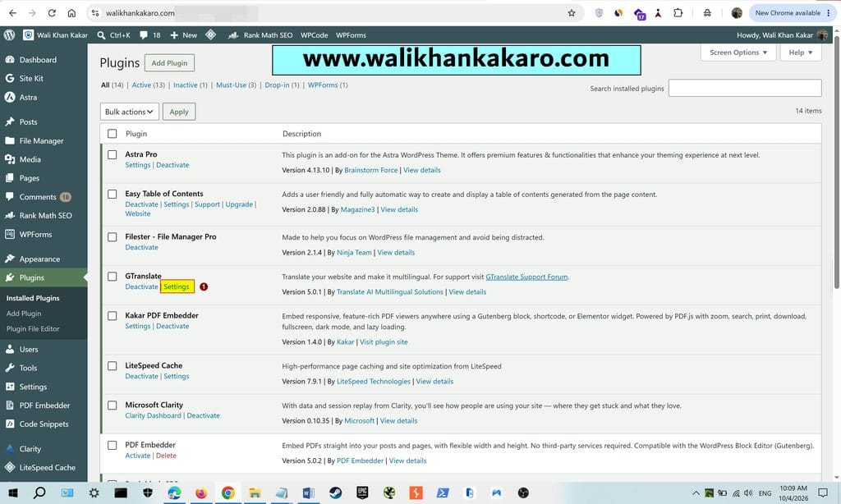Image resolution: width=841 pixels, height=504 pixels.
Task: Check the Kakar PDF Embedder checkbox
Action: click(x=112, y=316)
